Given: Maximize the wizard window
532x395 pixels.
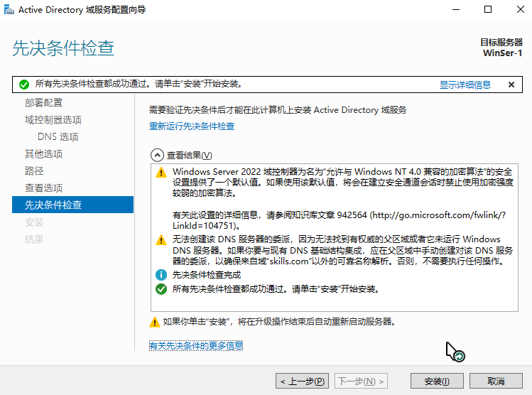Looking at the screenshot, I should [x=488, y=9].
